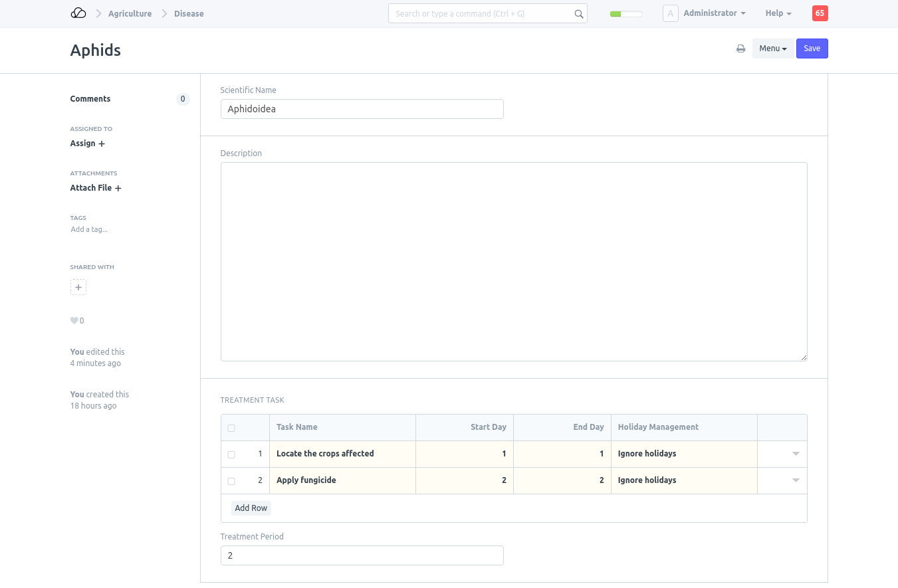Expand the Locate the crops affected row arrow
This screenshot has width=898, height=588.
(x=795, y=454)
